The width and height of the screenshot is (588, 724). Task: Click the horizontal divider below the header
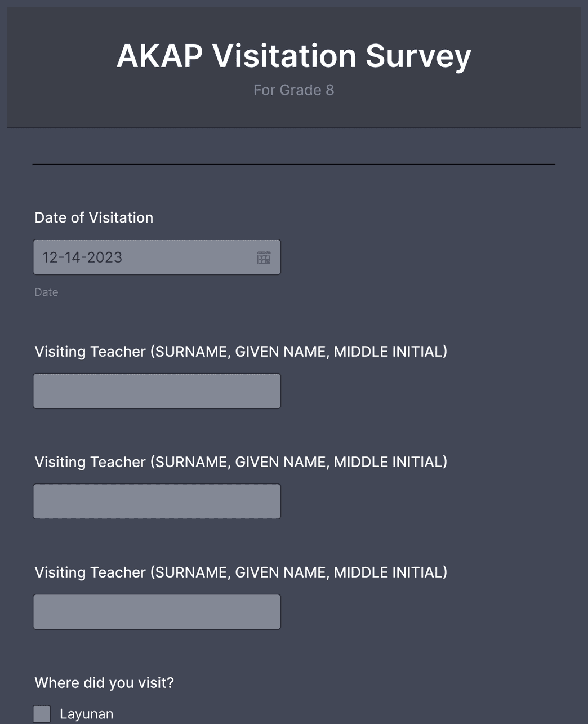click(x=293, y=164)
